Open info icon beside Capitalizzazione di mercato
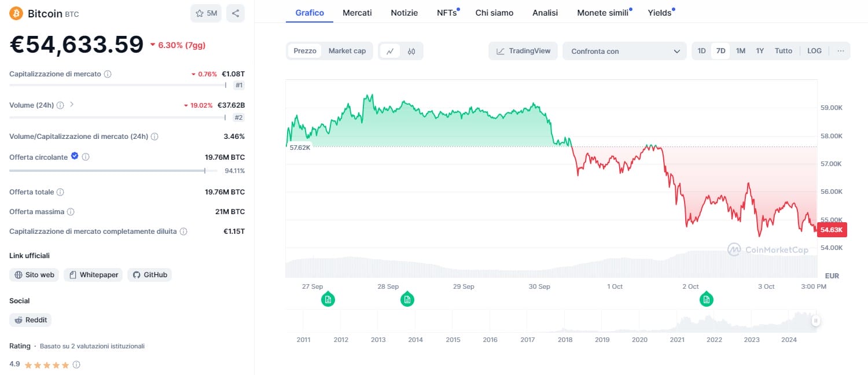The width and height of the screenshot is (868, 375). [108, 74]
